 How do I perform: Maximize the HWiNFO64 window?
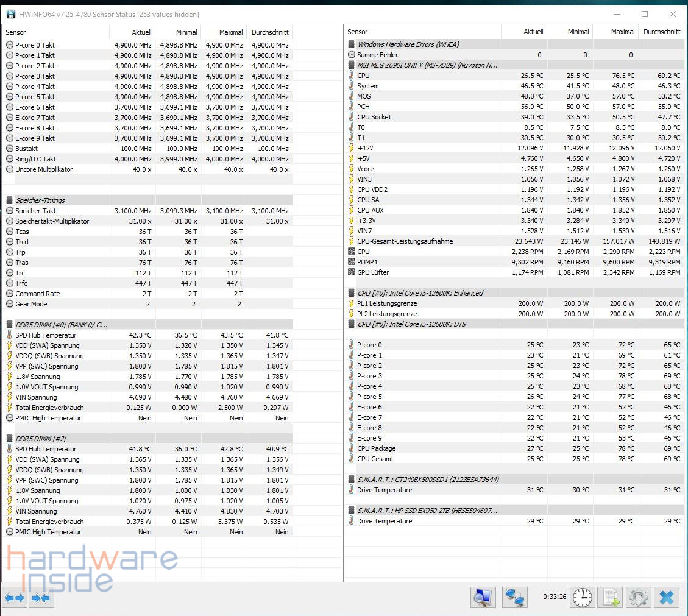pyautogui.click(x=645, y=14)
